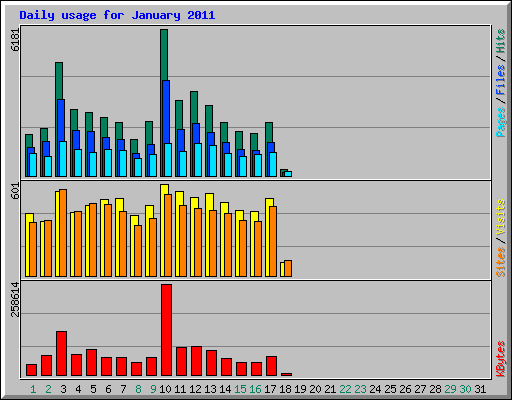Click day 1 on the x-axis
Viewport: 512px width, 400px height.
point(33,389)
